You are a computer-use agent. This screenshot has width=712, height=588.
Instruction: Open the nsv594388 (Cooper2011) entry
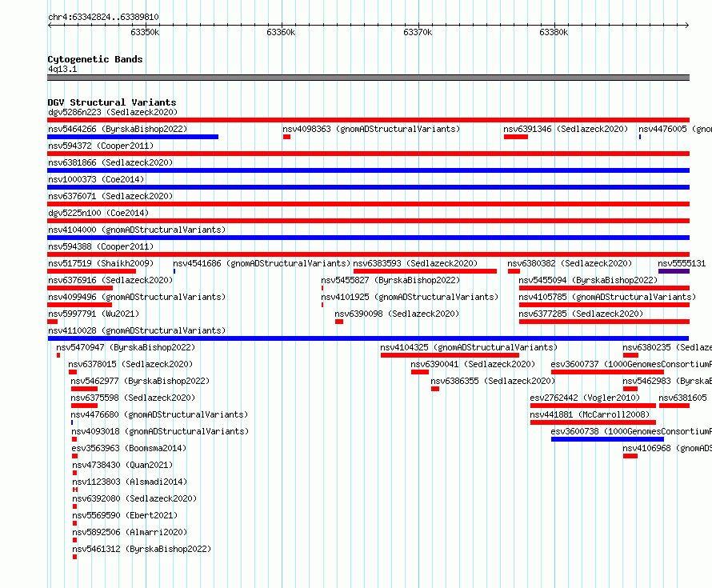click(x=101, y=246)
